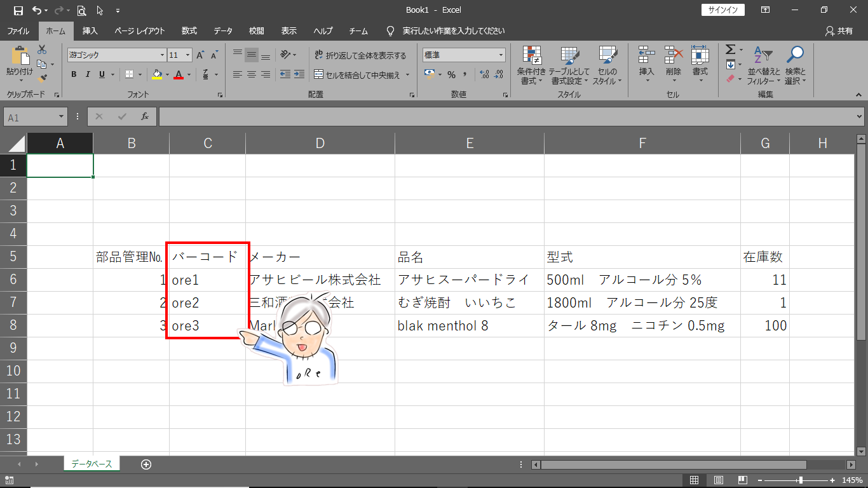Toggle wrap text (折り返して全体を表示する)
The height and width of the screenshot is (488, 868).
point(360,55)
